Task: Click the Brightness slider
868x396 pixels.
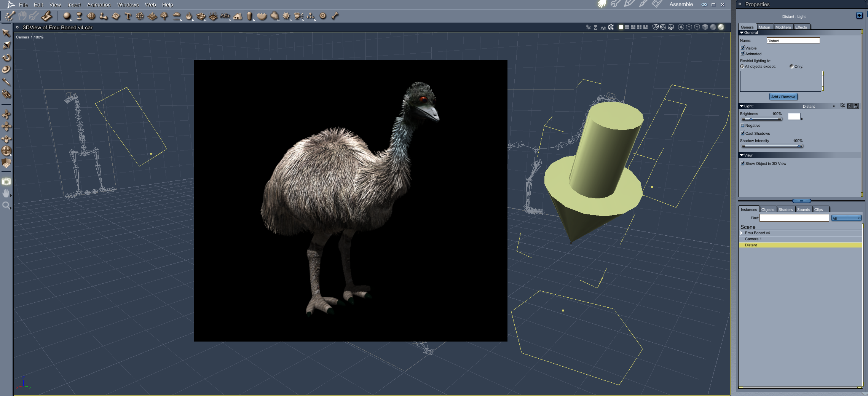Action: tap(761, 119)
